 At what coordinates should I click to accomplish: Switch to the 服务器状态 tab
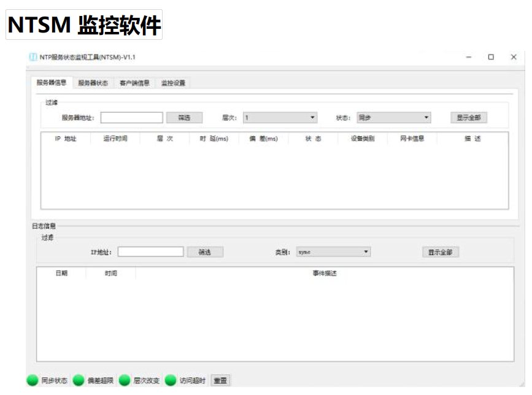pos(93,83)
